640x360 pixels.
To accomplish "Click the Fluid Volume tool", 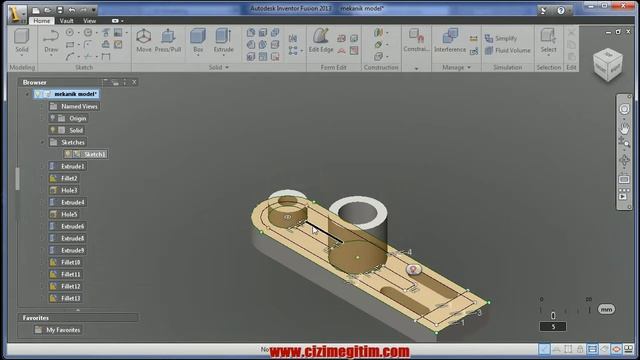I will click(x=508, y=50).
